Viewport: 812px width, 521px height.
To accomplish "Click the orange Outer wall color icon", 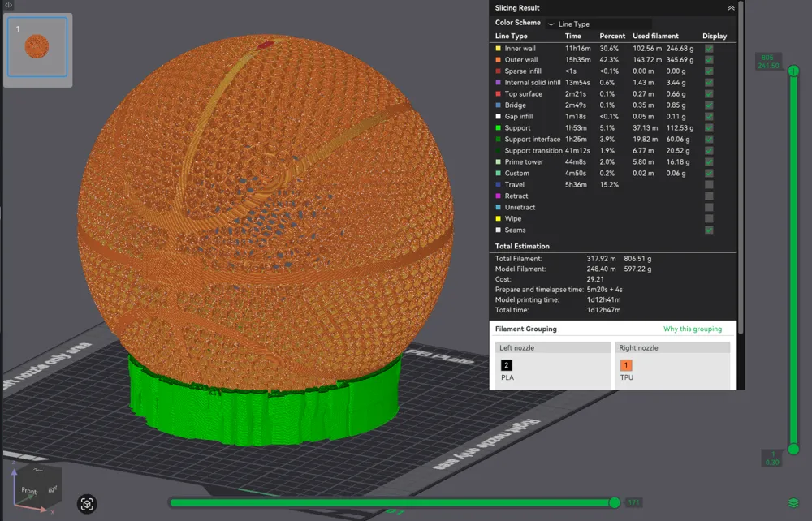I will [498, 59].
